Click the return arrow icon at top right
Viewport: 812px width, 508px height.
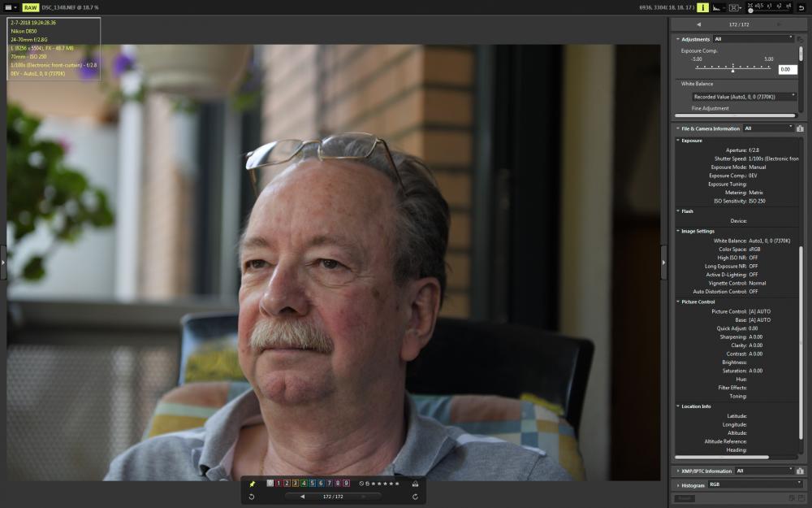coord(801,7)
